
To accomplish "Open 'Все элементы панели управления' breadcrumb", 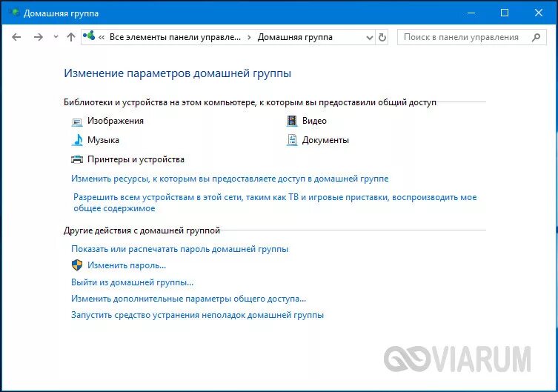I will tap(175, 37).
